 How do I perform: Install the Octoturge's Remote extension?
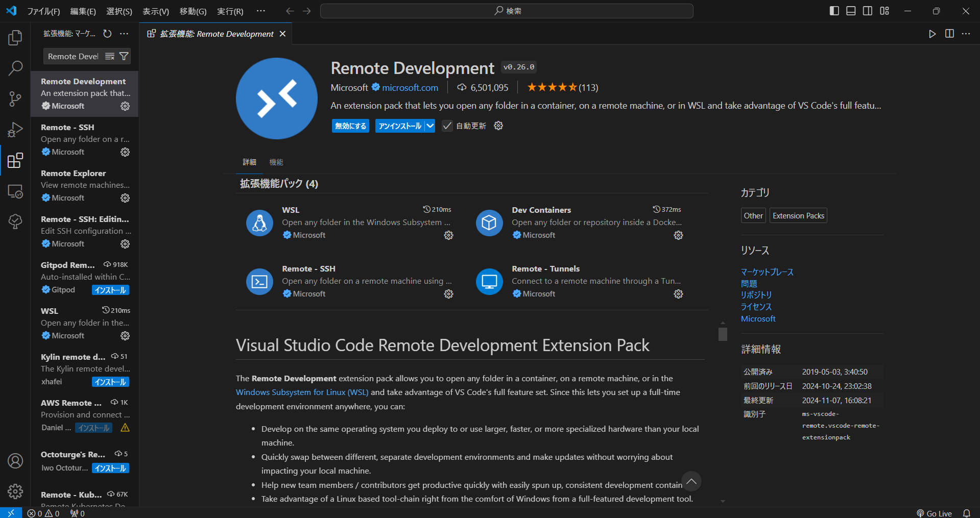pos(110,468)
